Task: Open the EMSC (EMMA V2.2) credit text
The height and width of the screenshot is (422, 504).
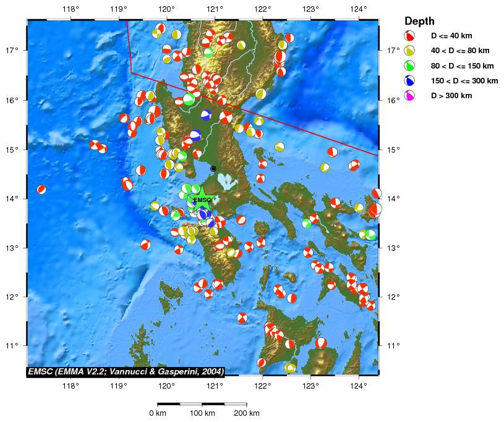Action: coord(126,371)
